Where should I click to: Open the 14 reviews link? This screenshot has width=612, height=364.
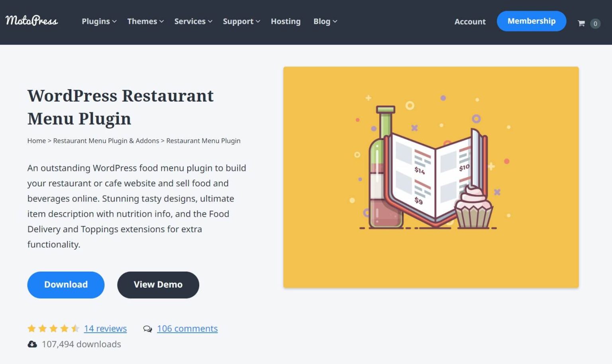pyautogui.click(x=105, y=329)
